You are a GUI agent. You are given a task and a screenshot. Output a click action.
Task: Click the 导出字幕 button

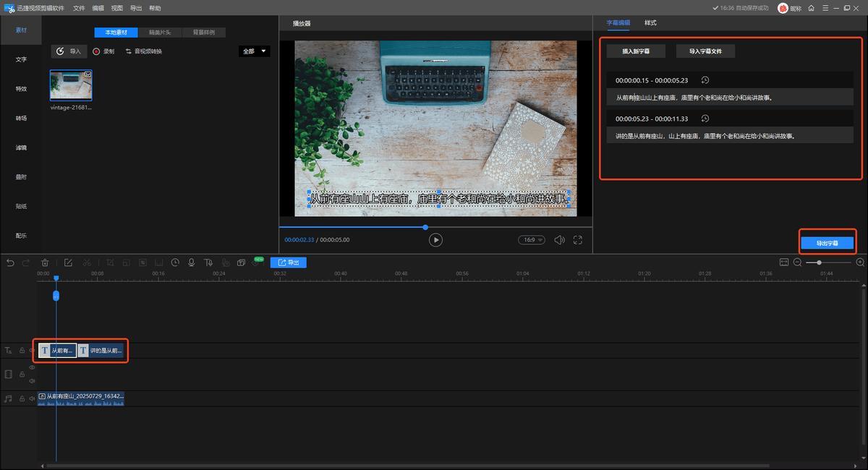827,243
